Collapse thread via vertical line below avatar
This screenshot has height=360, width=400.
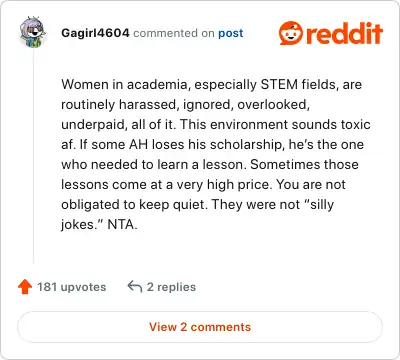tap(33, 157)
